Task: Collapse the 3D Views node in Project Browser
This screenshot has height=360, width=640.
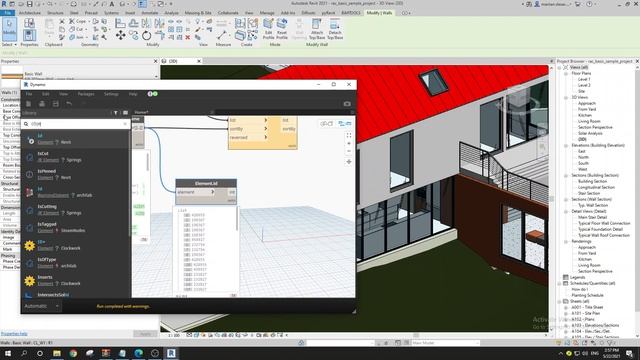Action: tap(566, 98)
